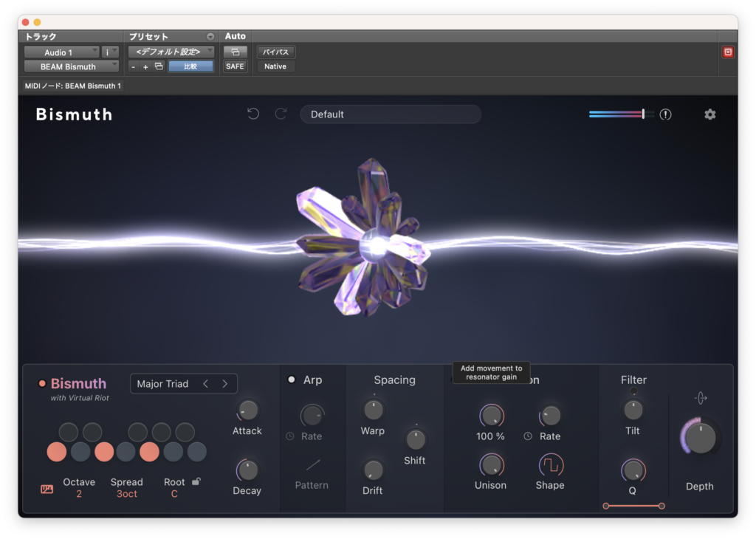Toggle the SAFE automation button
756x539 pixels.
235,66
